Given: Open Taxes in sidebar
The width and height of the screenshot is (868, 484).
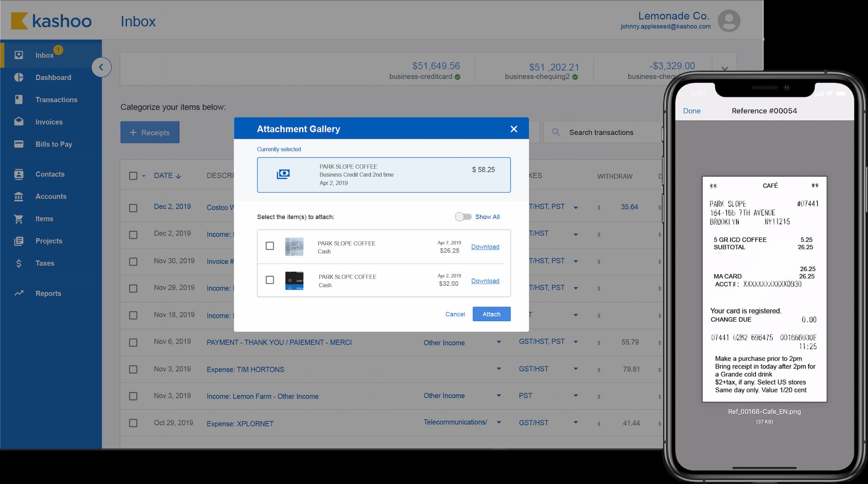Looking at the screenshot, I should pyautogui.click(x=45, y=263).
